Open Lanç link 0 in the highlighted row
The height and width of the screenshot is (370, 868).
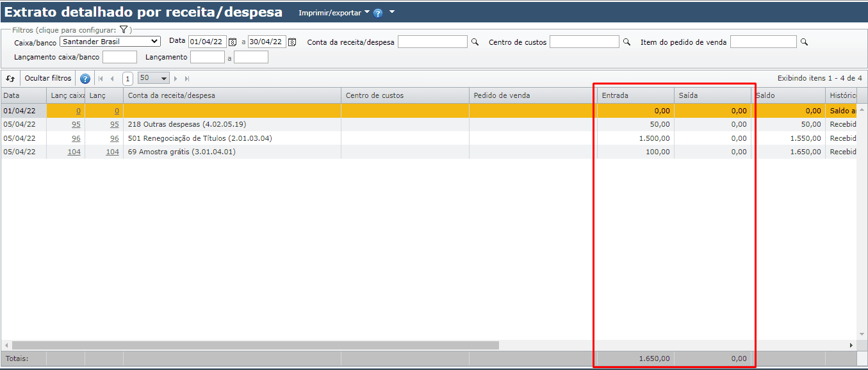117,111
